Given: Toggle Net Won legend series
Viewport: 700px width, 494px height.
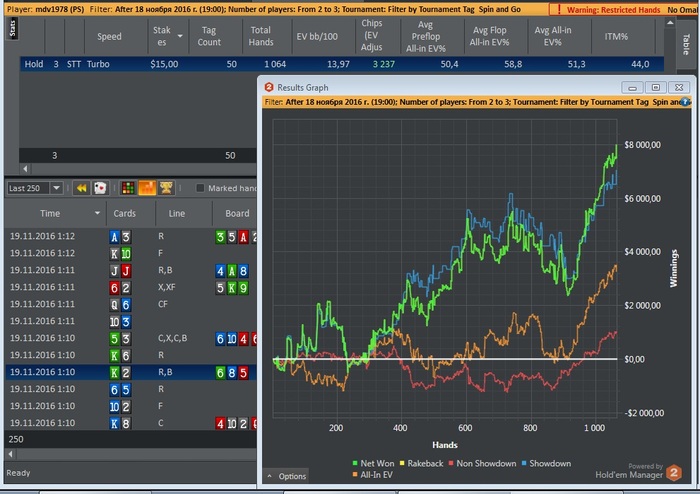Looking at the screenshot, I should (x=374, y=464).
